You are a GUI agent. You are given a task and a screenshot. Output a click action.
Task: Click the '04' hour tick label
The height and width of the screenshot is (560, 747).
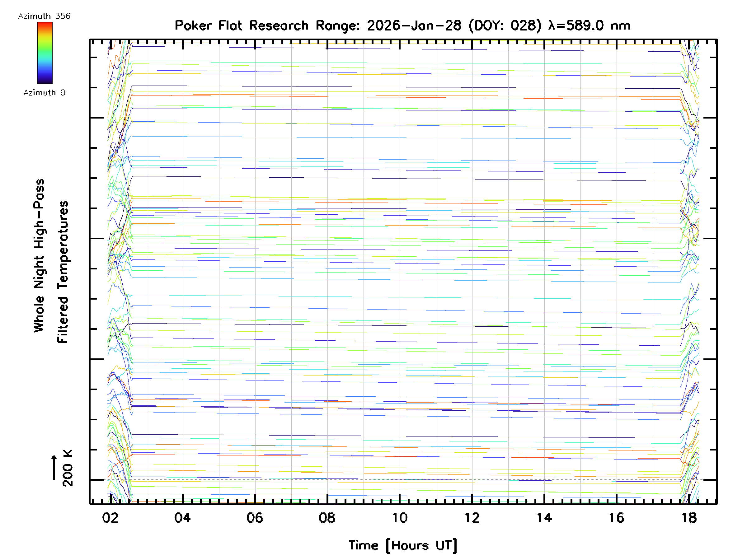coord(182,518)
